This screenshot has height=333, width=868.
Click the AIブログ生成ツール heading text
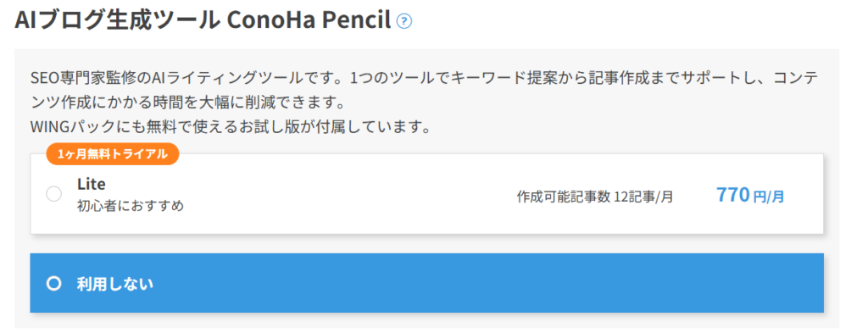[118, 20]
